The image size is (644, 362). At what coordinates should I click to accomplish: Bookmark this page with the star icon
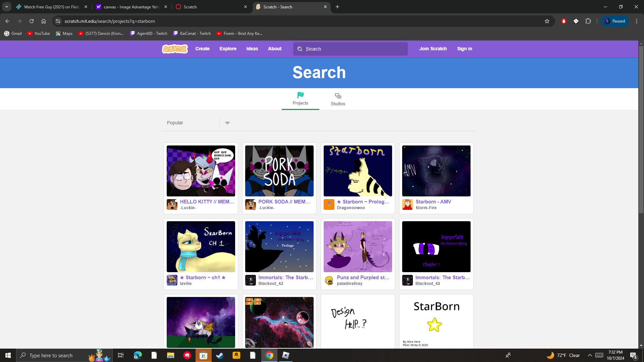(547, 21)
